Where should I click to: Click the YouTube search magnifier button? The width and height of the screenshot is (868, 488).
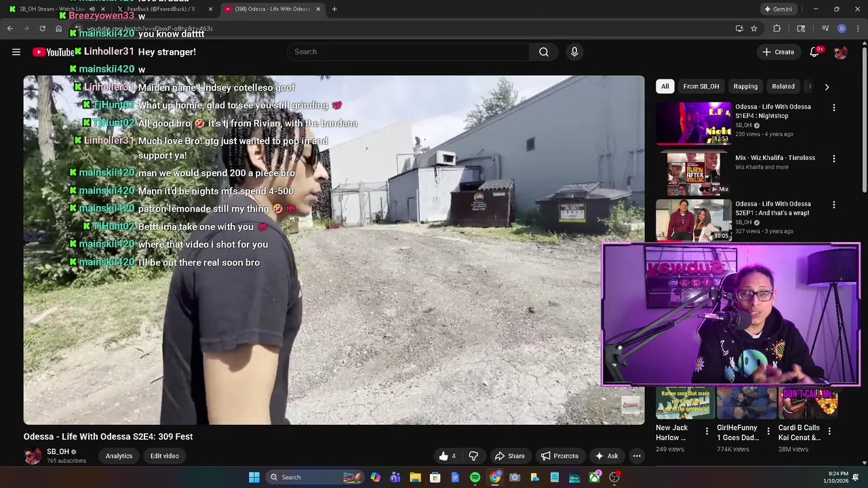(x=544, y=52)
